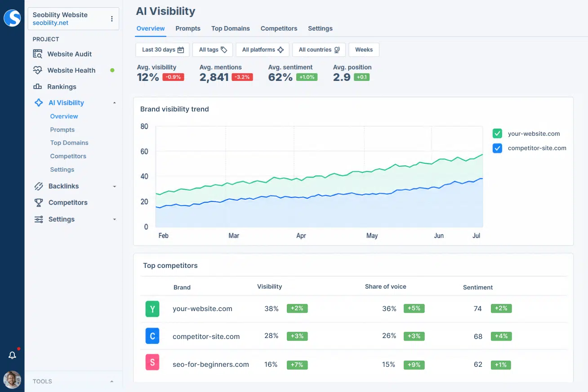Image resolution: width=588 pixels, height=392 pixels.
Task: Click the user profile avatar
Action: [12, 380]
